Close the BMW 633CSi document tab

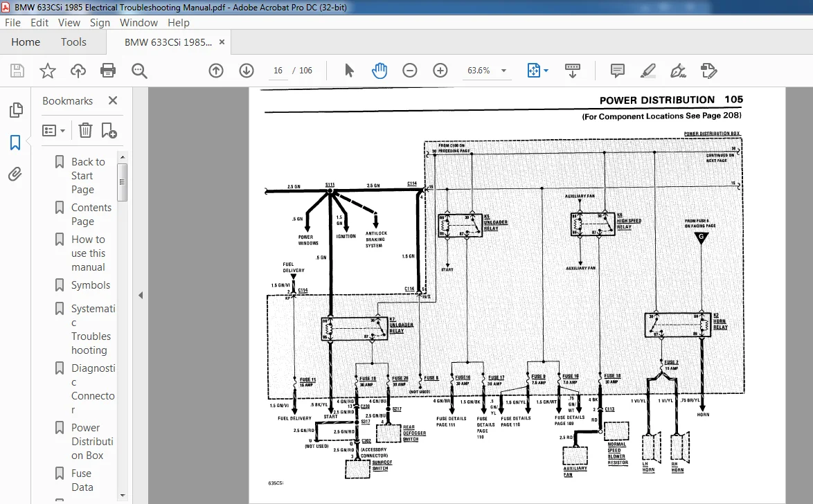222,42
